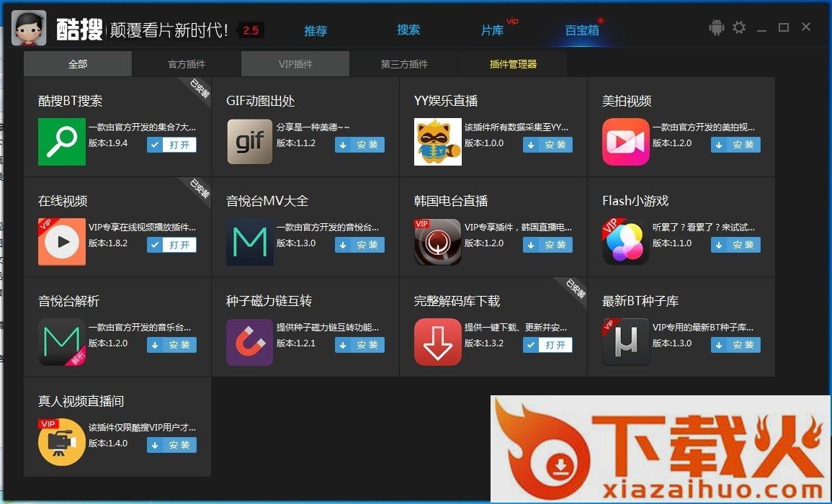Click the 分享是一种美德 description text

(x=313, y=127)
